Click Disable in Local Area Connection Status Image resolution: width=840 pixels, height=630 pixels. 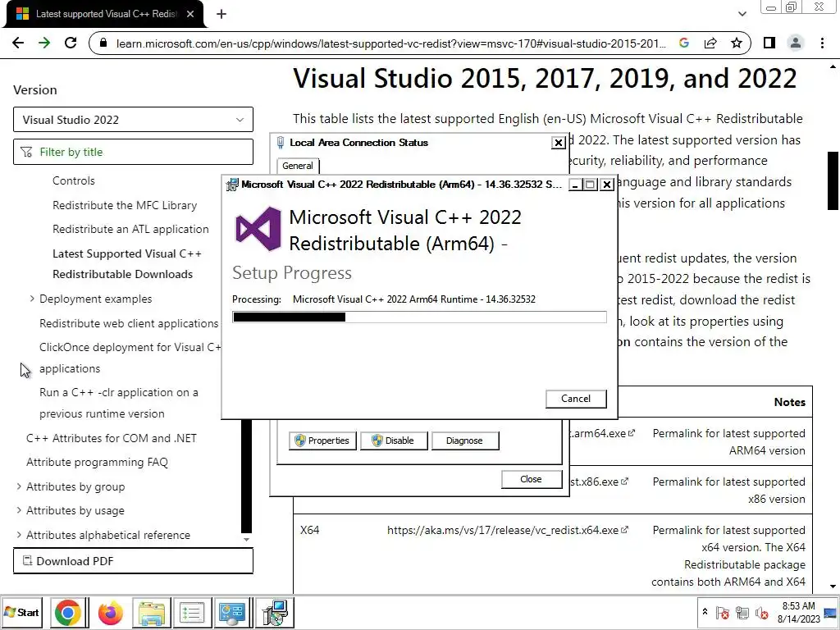coord(394,441)
